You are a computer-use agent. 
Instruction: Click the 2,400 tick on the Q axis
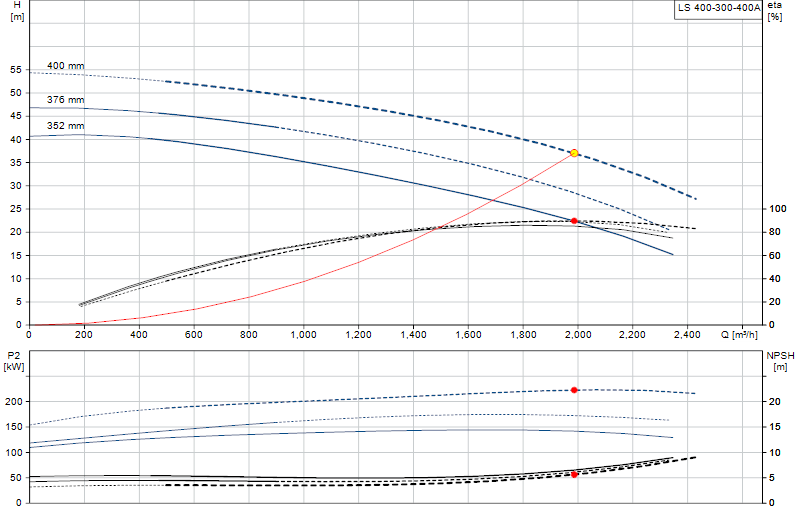[x=687, y=335]
